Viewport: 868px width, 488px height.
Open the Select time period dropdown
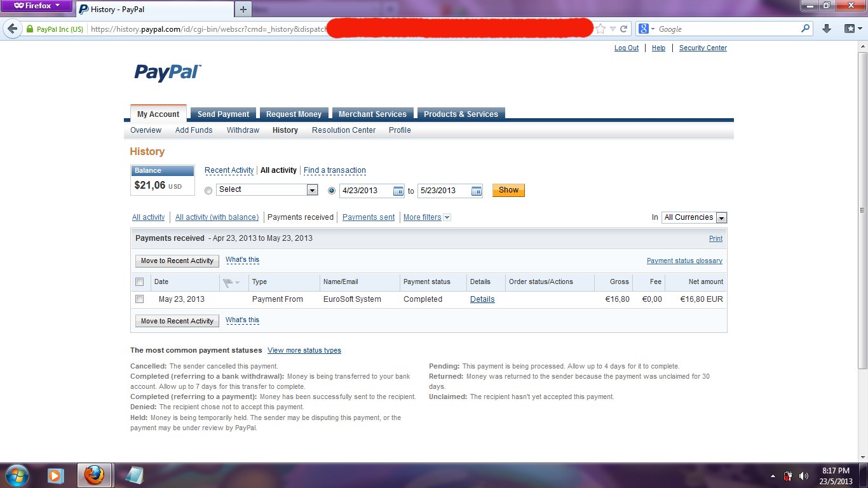[x=267, y=189]
